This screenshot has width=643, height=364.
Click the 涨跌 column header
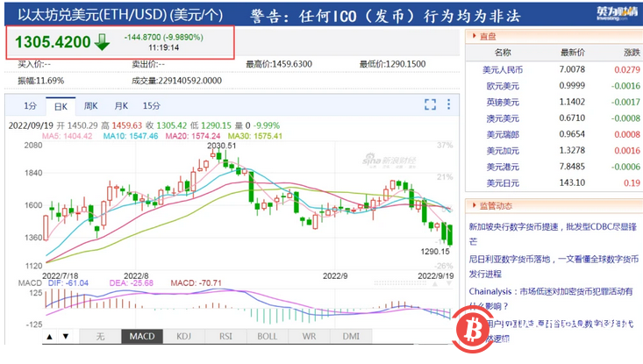[x=632, y=53]
